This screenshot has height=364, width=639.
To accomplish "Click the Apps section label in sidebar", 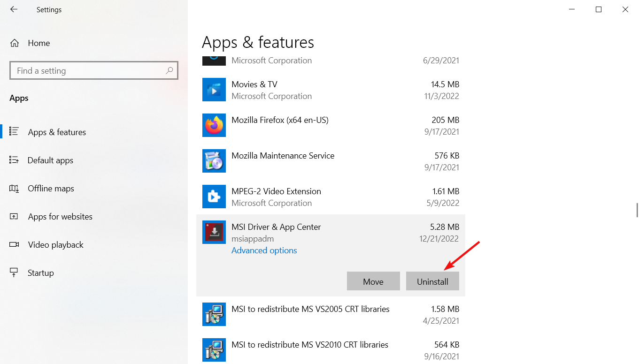I will [x=19, y=99].
